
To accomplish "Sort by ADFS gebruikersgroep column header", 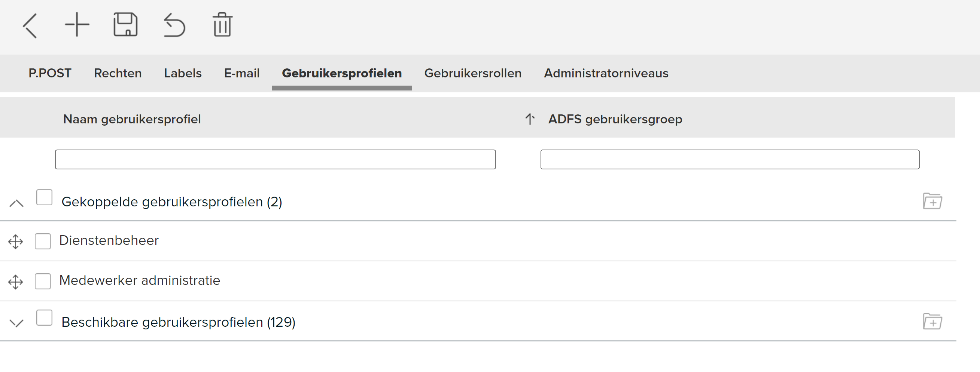I will 615,119.
